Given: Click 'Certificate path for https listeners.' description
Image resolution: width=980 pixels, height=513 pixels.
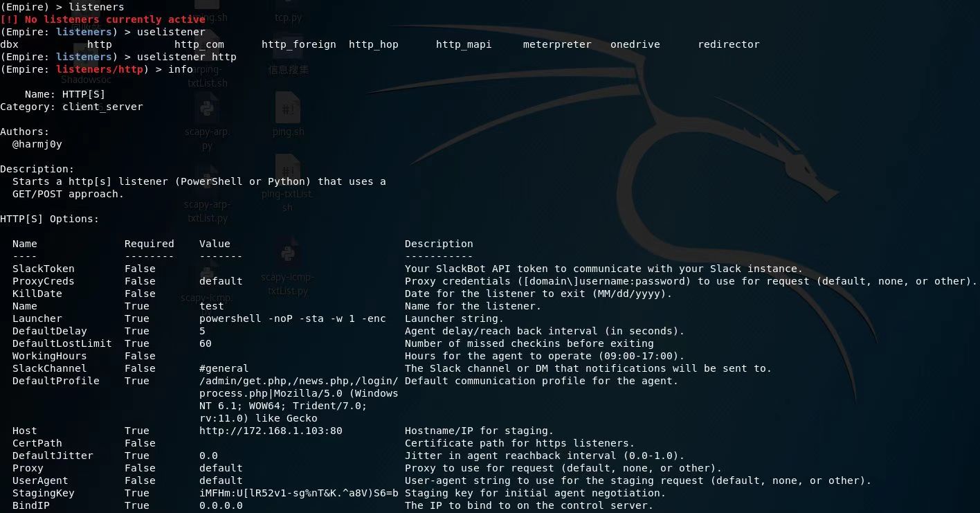Looking at the screenshot, I should (x=520, y=443).
